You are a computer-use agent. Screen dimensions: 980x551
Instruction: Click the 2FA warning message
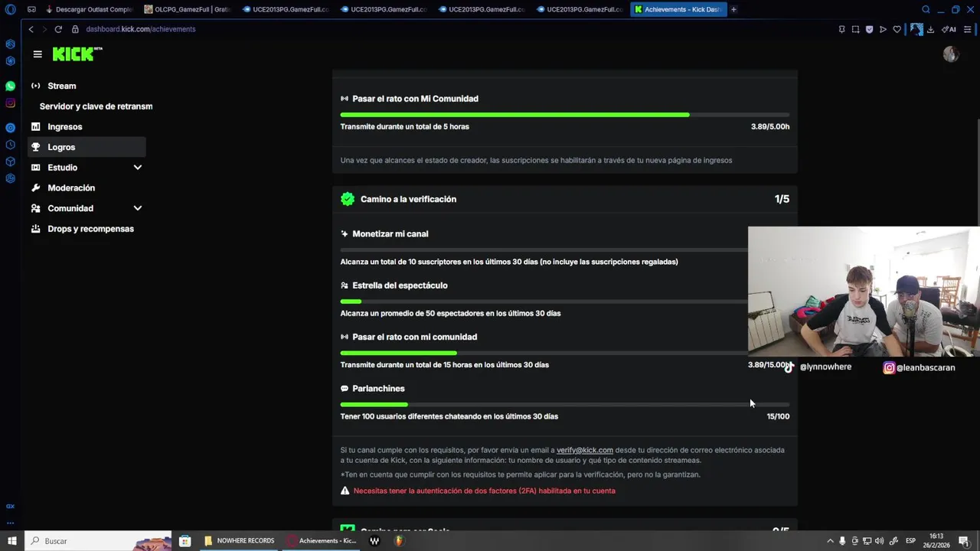(x=484, y=491)
